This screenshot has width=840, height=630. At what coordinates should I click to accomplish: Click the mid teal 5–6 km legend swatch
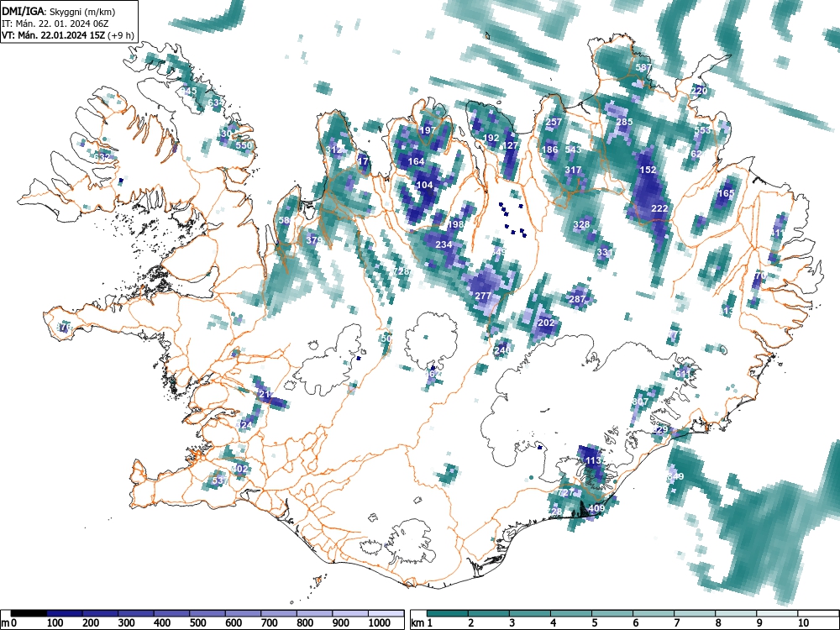tap(612, 613)
